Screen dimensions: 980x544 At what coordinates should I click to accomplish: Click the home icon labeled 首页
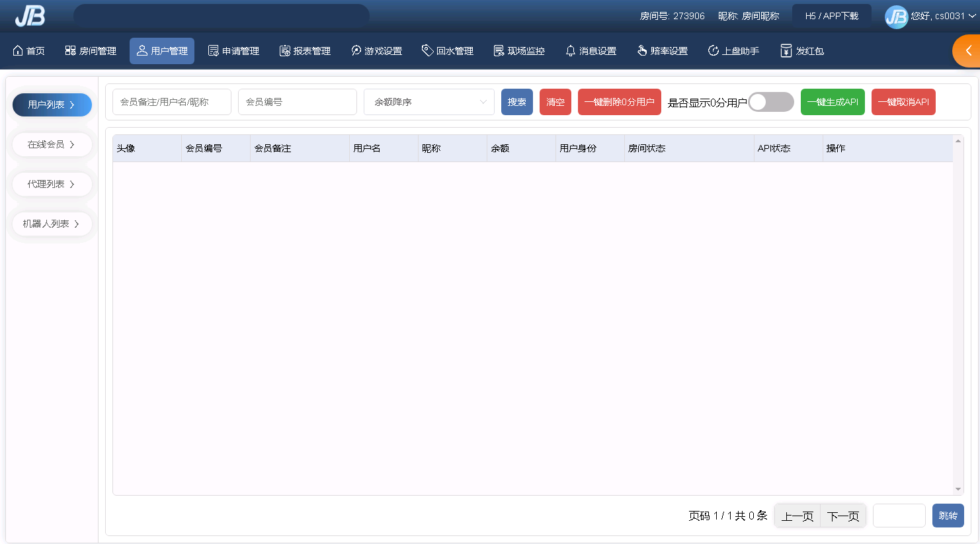click(x=18, y=51)
